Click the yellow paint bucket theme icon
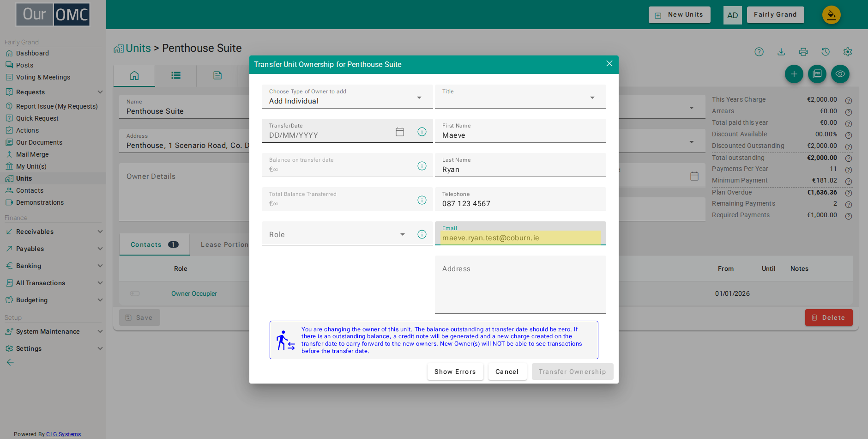 832,15
